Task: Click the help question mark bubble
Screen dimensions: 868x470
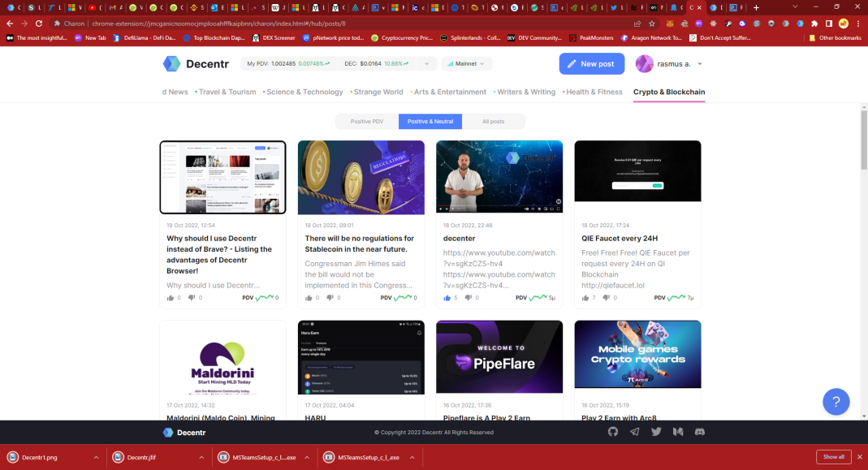Action: pos(836,402)
